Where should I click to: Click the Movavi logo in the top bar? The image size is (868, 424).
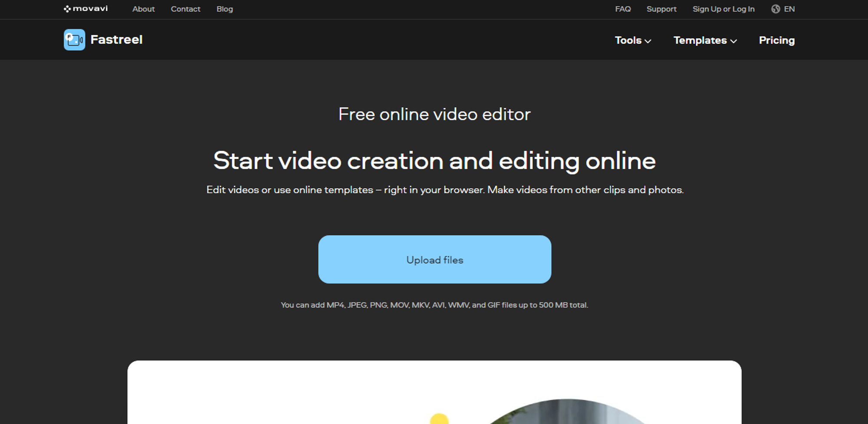(85, 9)
